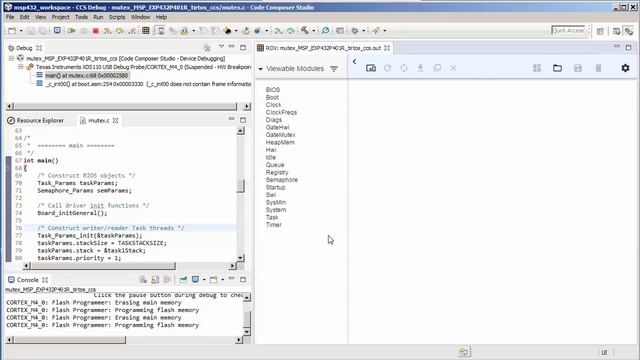640x360 pixels.
Task: Open the Timer module in ROV
Action: click(x=273, y=225)
